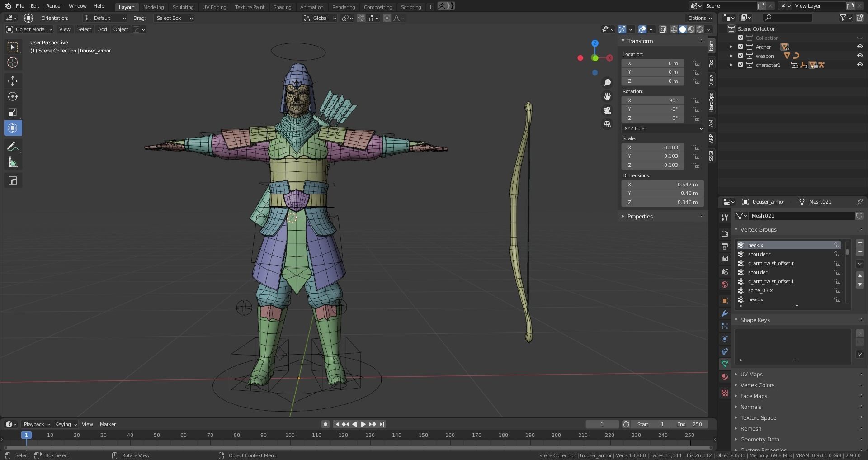Click the pan view hand icon

click(x=607, y=96)
